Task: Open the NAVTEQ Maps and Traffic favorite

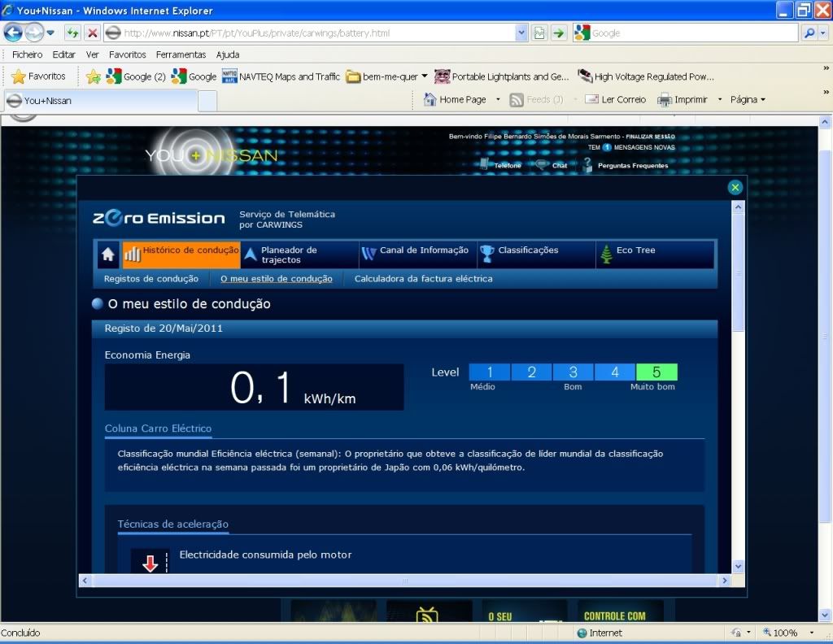Action: click(281, 76)
